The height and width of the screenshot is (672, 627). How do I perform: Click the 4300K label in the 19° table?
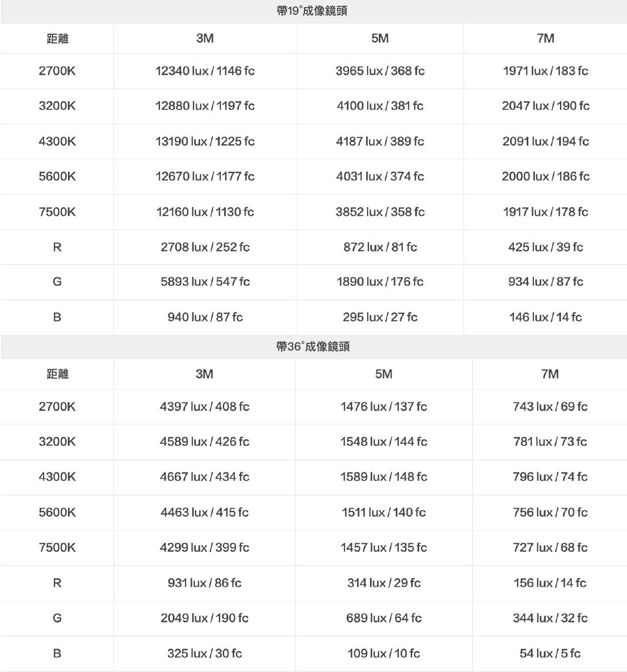click(x=57, y=141)
